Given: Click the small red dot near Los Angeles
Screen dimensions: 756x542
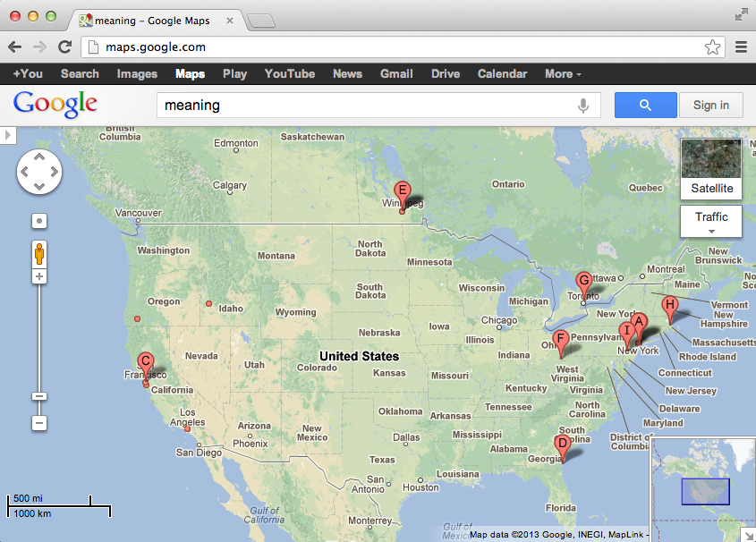Looking at the screenshot, I should click(188, 428).
